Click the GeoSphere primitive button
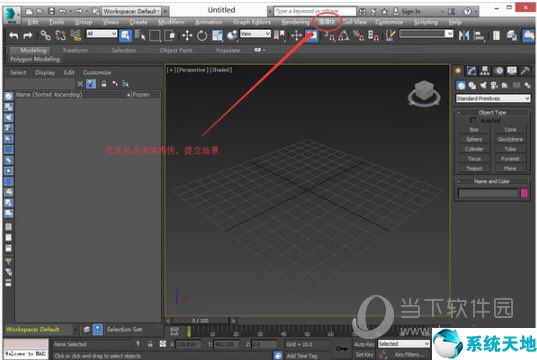The height and width of the screenshot is (360, 537). (x=510, y=139)
